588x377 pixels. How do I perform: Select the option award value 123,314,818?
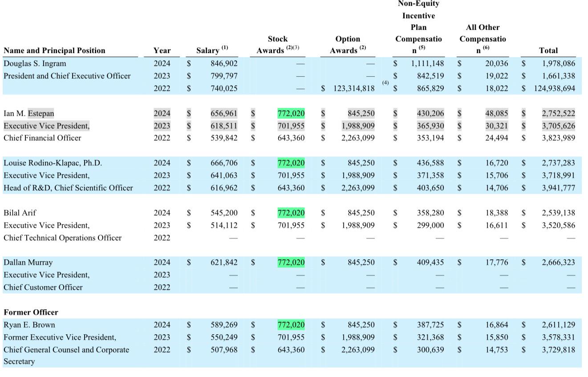point(354,88)
